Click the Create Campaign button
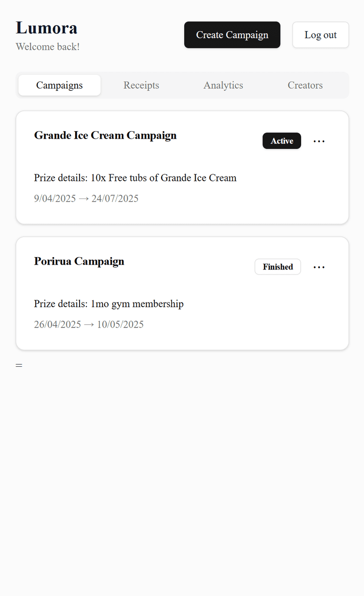The width and height of the screenshot is (364, 596). (232, 35)
